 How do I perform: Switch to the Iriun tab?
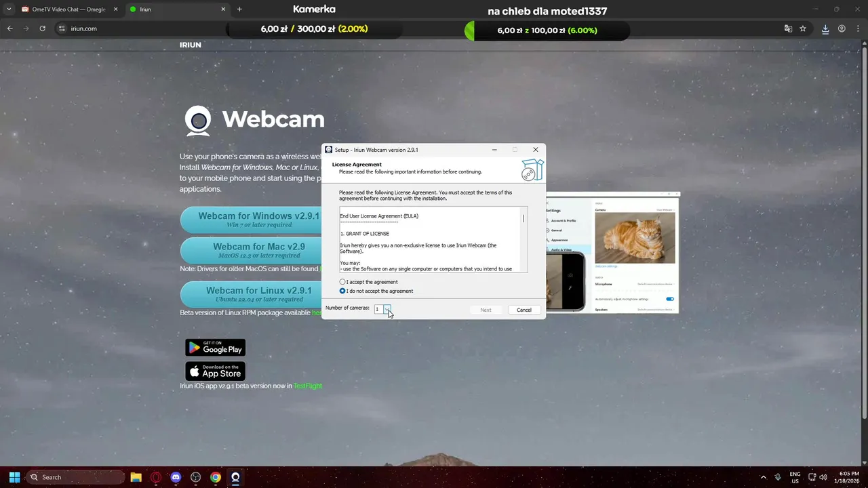[x=178, y=9]
